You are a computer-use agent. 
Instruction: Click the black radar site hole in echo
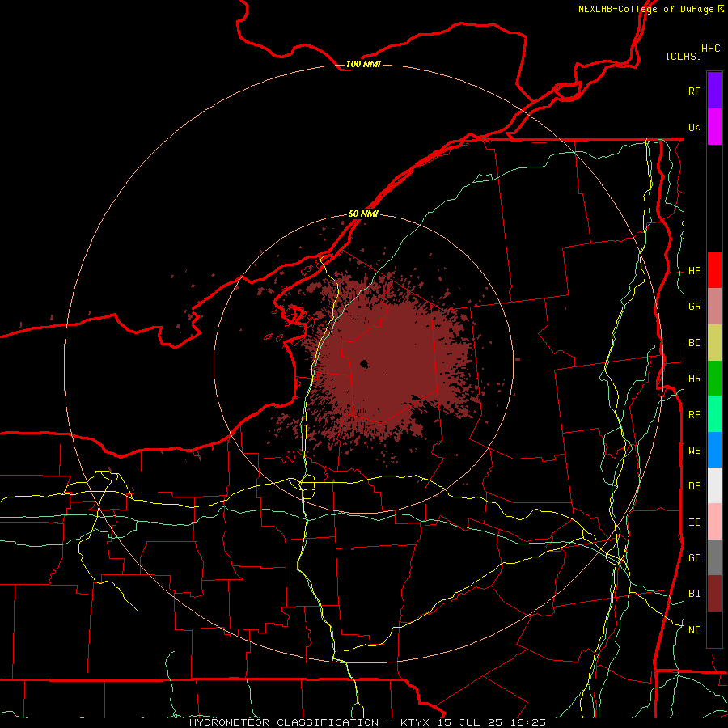point(365,364)
